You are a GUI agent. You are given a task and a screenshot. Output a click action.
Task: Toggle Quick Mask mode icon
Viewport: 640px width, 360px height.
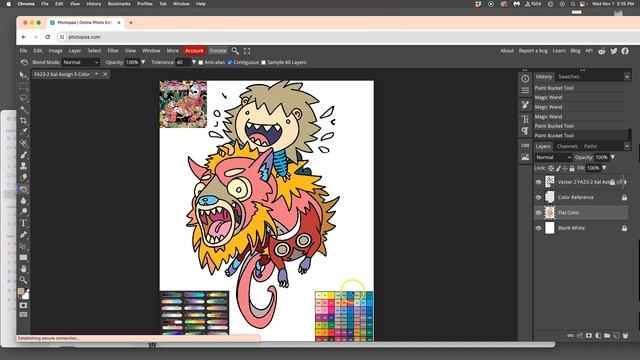click(x=23, y=305)
